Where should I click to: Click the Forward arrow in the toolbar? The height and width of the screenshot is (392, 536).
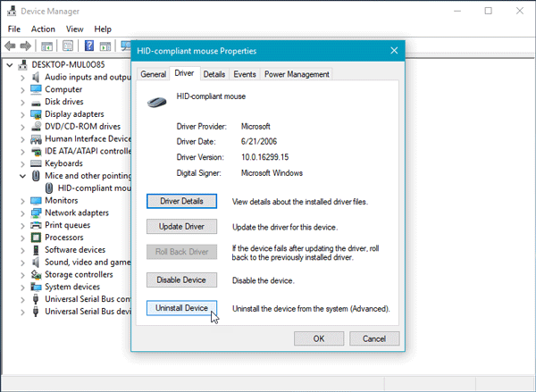[x=26, y=46]
